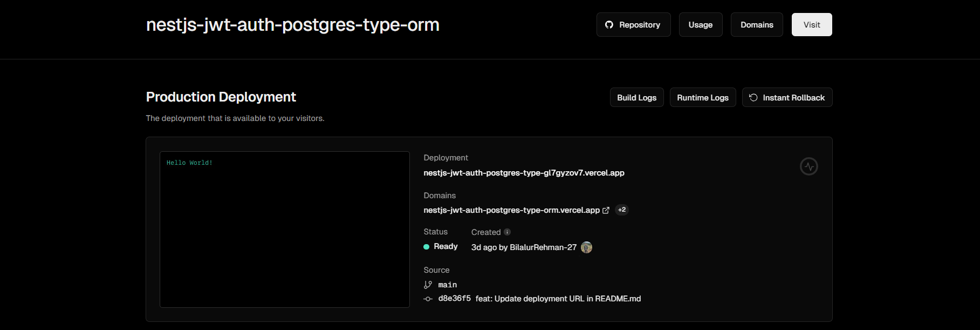Image resolution: width=980 pixels, height=330 pixels.
Task: Open deployment URL nestjs-jwt-auth-postgres-type-gl7gyzov7.vercel.app
Action: pos(524,173)
